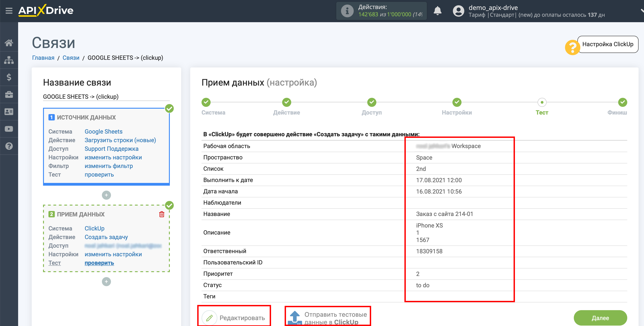
Task: Delete the data receiver block with trash icon
Action: tap(162, 214)
